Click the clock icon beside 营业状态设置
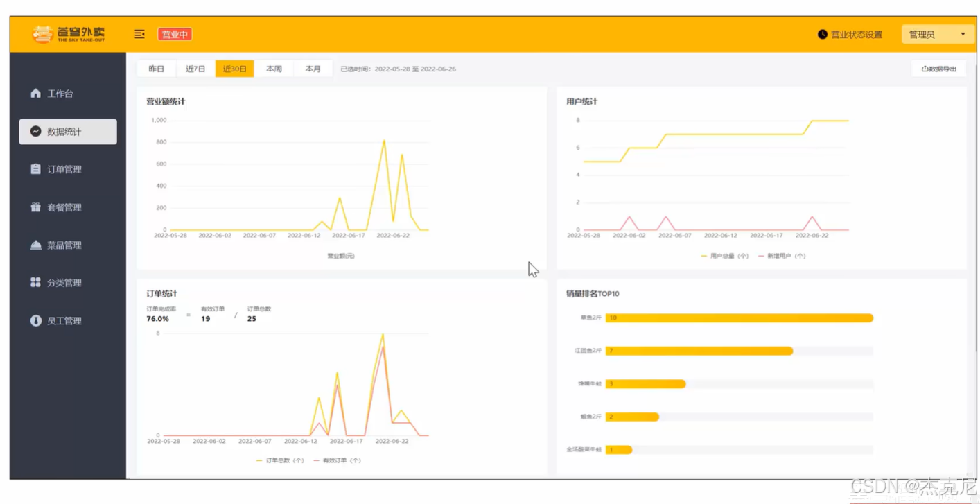The height and width of the screenshot is (504, 980). 822,34
